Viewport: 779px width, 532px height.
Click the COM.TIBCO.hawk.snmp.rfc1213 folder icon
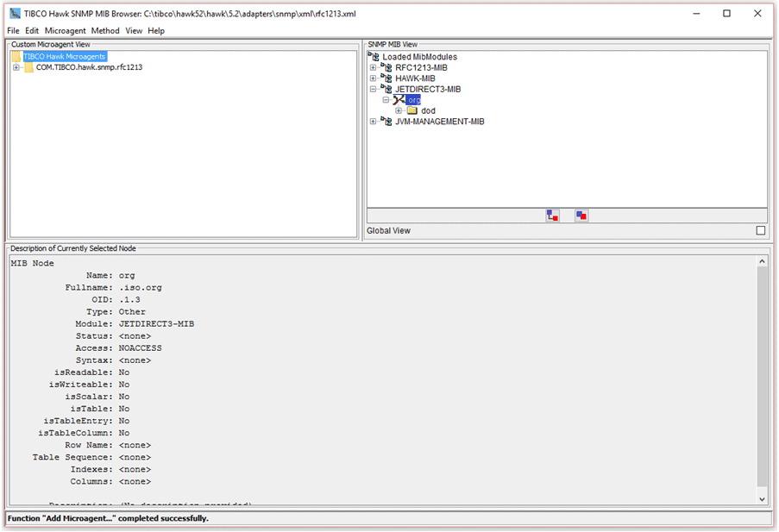pyautogui.click(x=28, y=67)
